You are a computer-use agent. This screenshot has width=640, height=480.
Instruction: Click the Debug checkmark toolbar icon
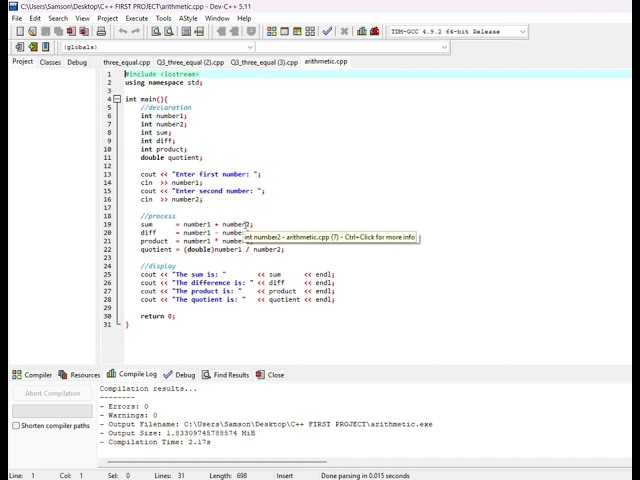(x=327, y=31)
